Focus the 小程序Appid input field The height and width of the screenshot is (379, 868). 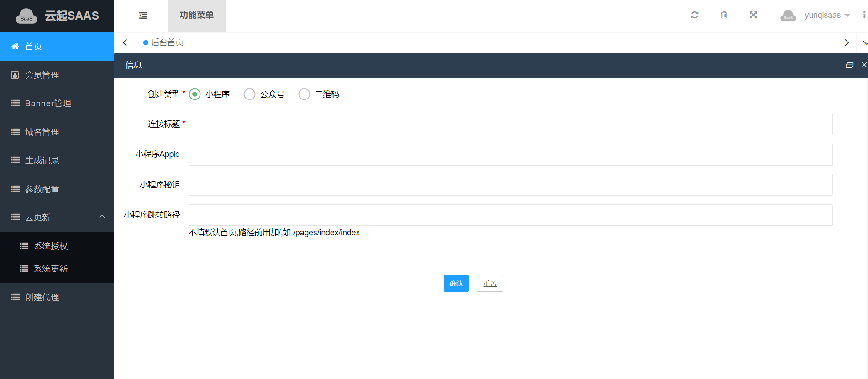click(510, 155)
